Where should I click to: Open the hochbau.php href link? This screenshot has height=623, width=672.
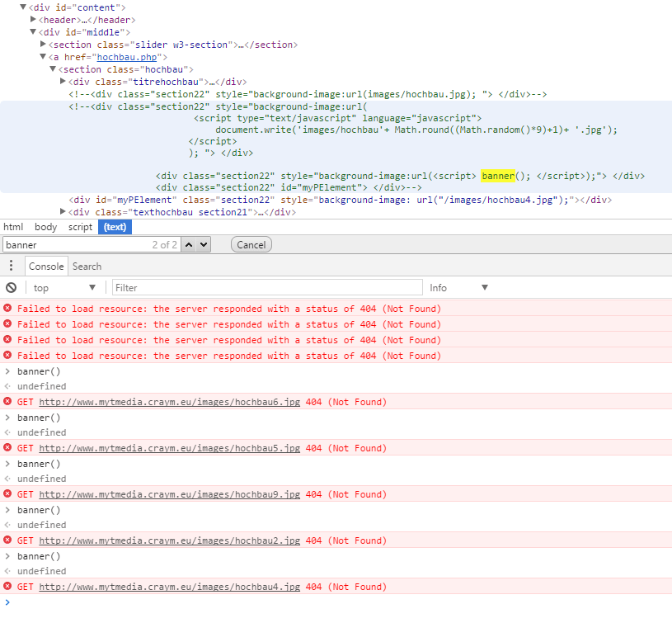[x=127, y=57]
